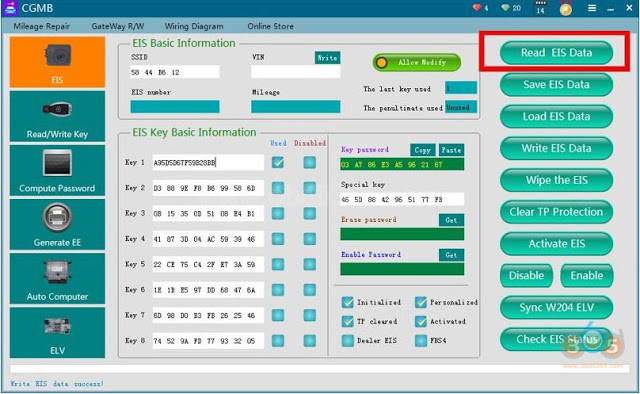640x394 pixels.
Task: Open the Wiring Diagram menu
Action: pos(194,26)
